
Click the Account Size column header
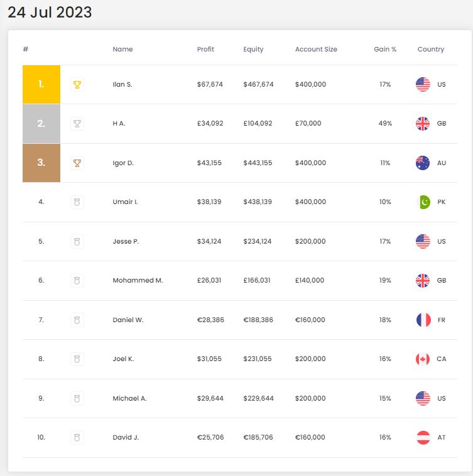[x=316, y=49]
